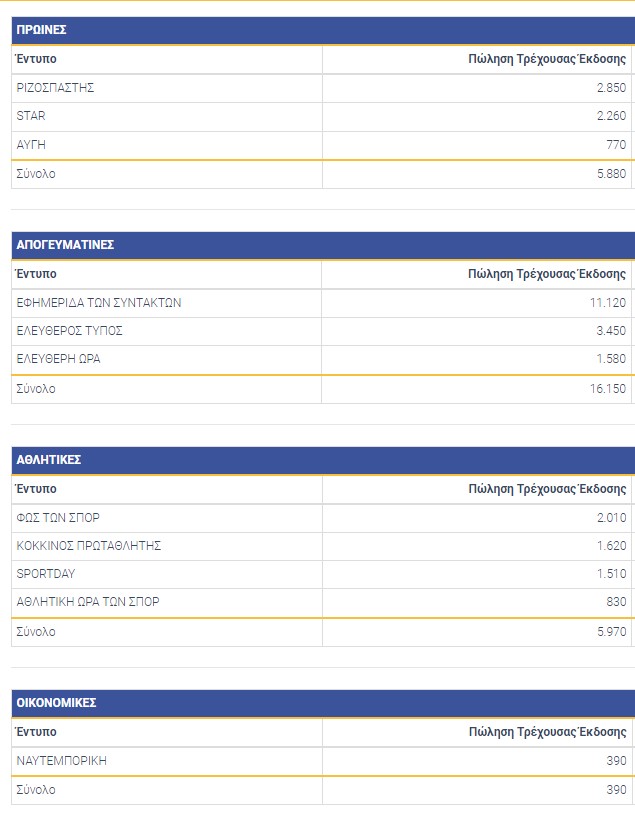Click ΚΟΚΚΙΝΟΣ ΠΡΩΤΑΘΛΗΤΗΣ entry

89,546
